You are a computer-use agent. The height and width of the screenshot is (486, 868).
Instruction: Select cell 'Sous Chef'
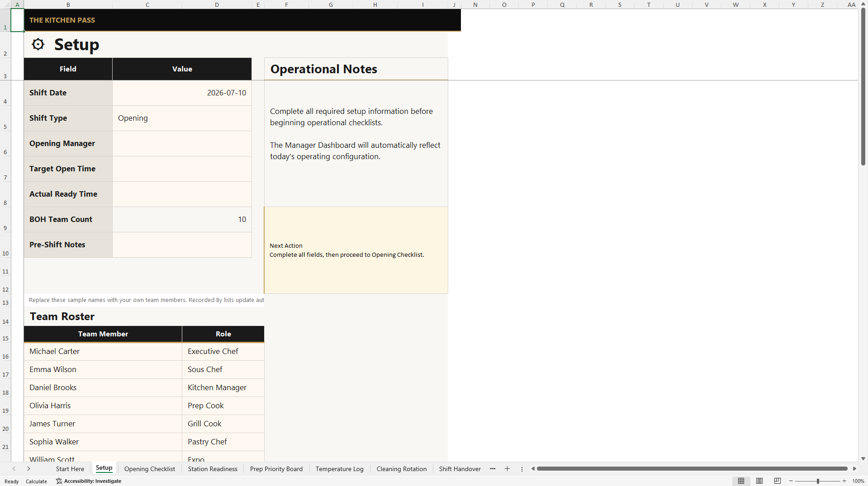click(x=223, y=370)
